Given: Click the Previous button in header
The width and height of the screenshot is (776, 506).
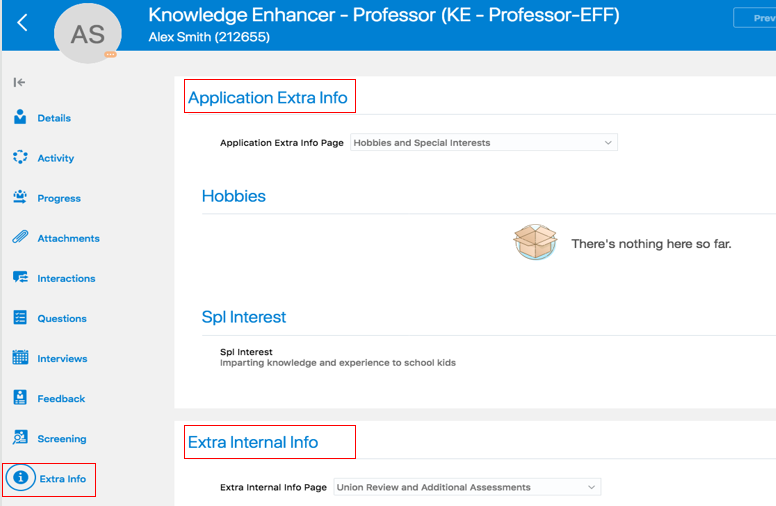Looking at the screenshot, I should [755, 18].
